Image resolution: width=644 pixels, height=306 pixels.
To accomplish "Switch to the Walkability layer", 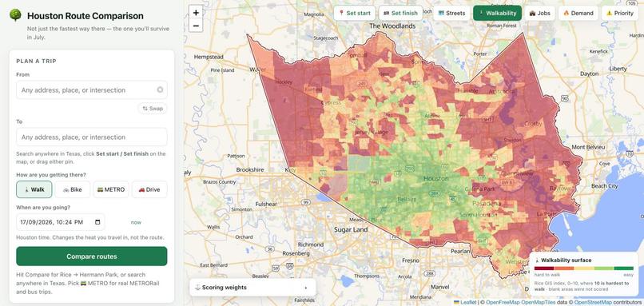I will click(497, 13).
